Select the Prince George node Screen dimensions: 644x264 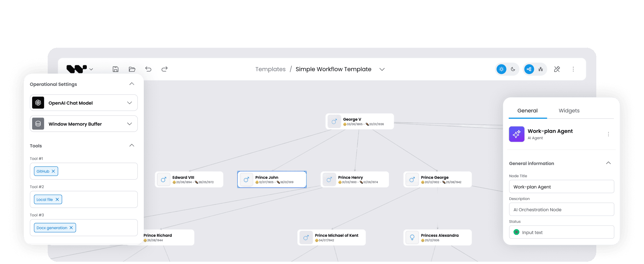[x=438, y=179]
